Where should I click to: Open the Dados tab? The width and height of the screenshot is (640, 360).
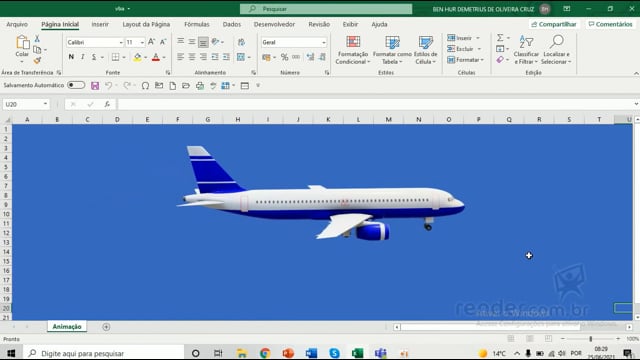(232, 24)
